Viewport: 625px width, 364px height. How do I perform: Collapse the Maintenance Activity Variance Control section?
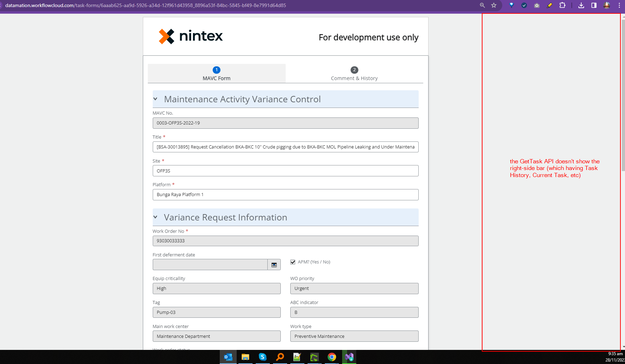tap(155, 99)
